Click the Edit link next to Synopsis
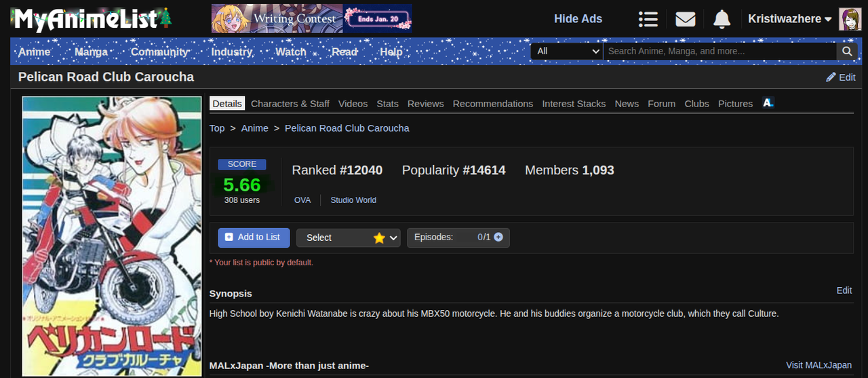The height and width of the screenshot is (378, 868). pyautogui.click(x=844, y=290)
